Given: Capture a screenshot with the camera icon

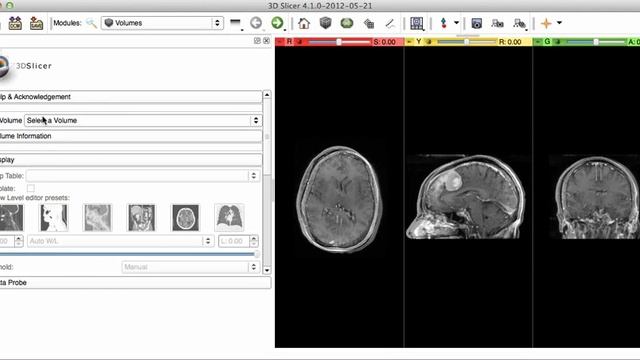Looking at the screenshot, I should tap(476, 23).
